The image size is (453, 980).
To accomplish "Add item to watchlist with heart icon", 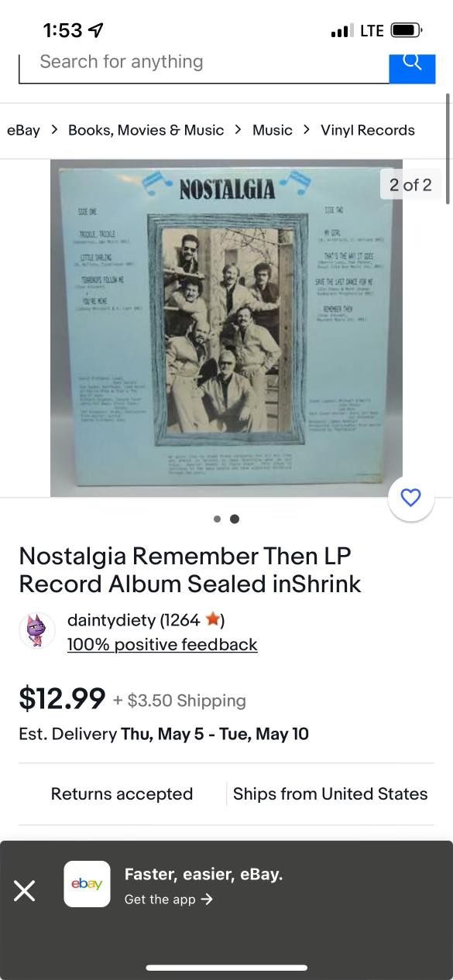I will pos(411,498).
